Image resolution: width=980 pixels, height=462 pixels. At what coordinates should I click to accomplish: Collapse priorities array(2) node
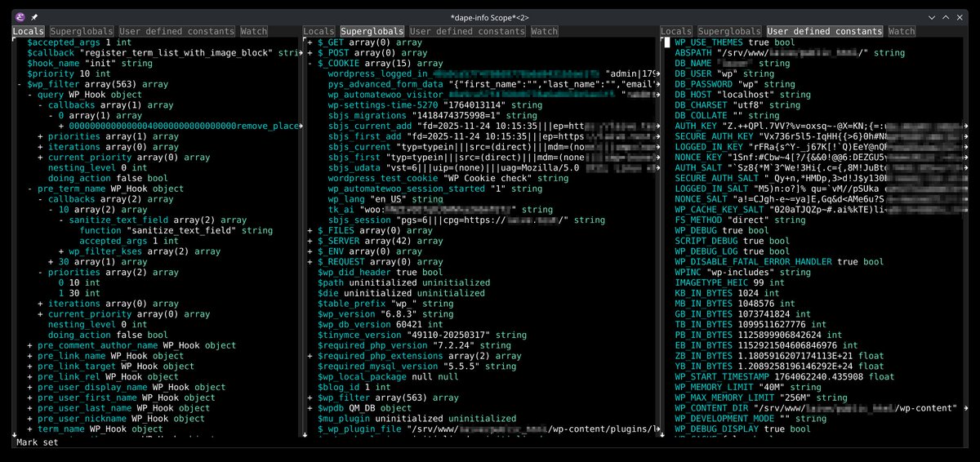[x=40, y=273]
